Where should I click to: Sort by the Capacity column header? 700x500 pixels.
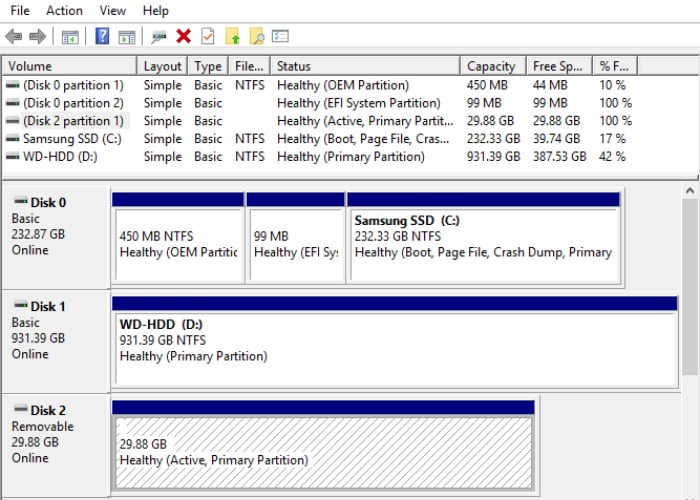[490, 66]
